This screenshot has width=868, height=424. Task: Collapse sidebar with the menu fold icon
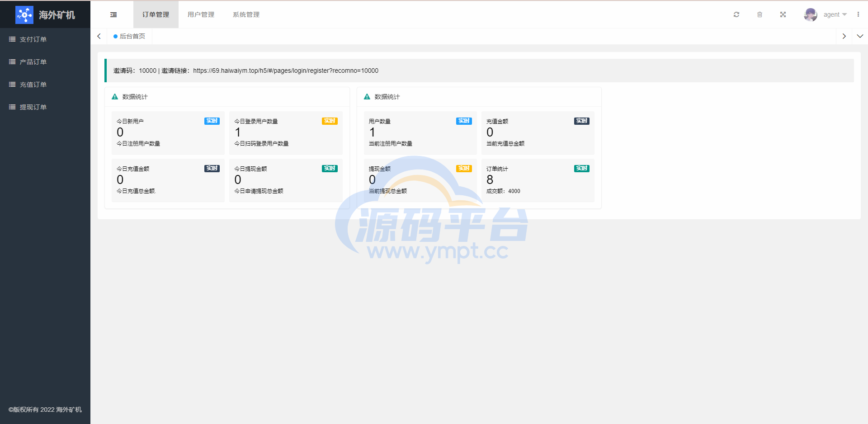(x=113, y=15)
